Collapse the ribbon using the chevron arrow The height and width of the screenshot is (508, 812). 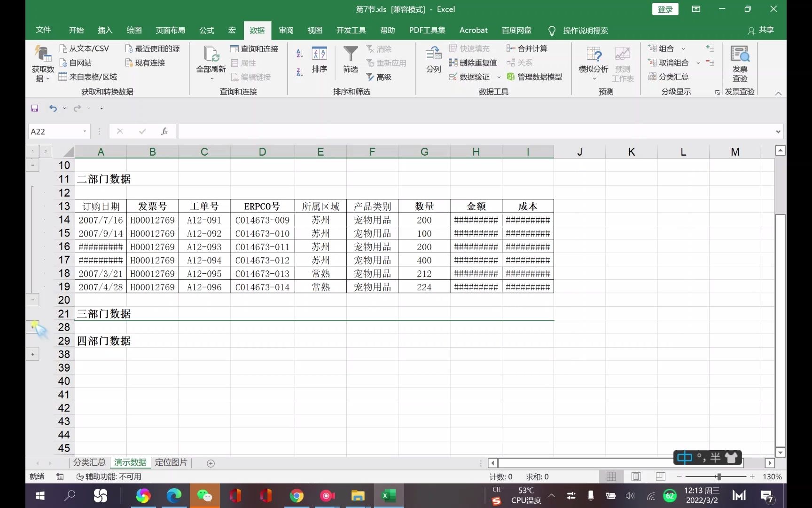pyautogui.click(x=779, y=93)
